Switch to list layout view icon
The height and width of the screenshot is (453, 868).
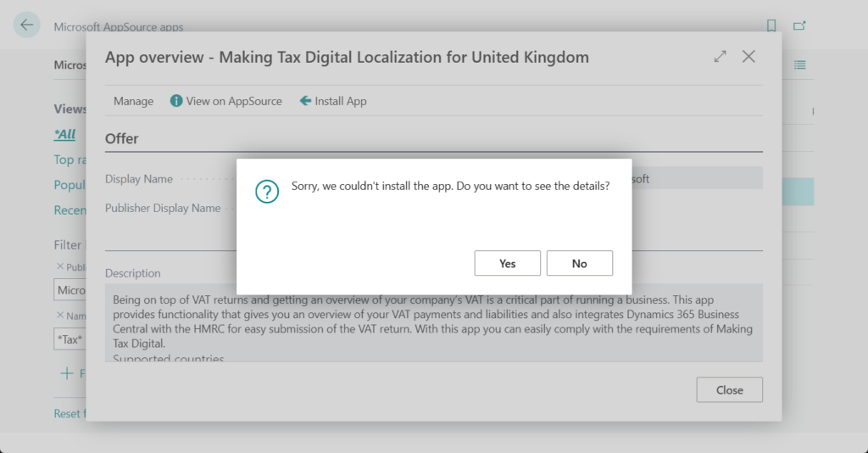[x=799, y=65]
